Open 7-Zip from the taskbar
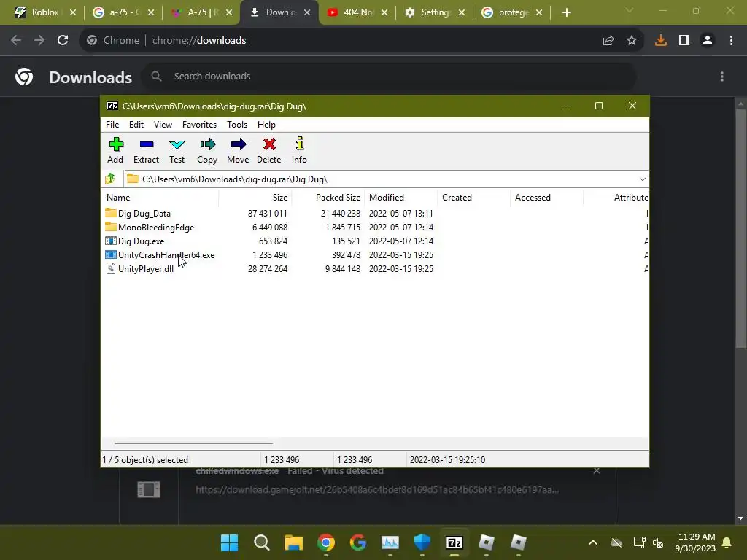The image size is (747, 560). pos(454,542)
